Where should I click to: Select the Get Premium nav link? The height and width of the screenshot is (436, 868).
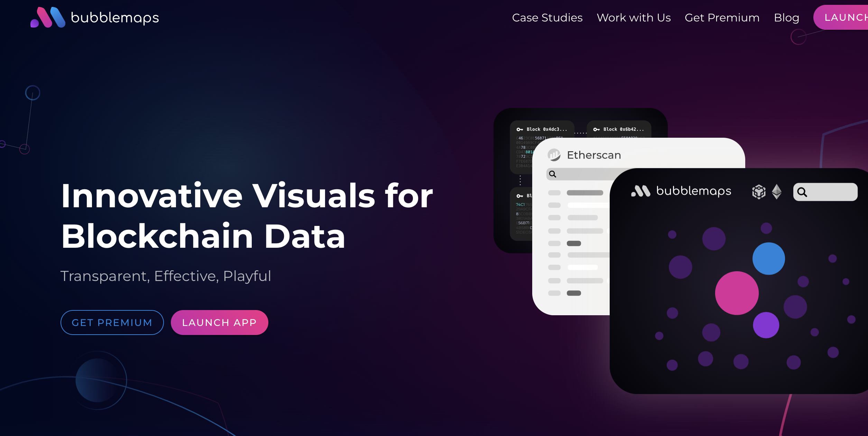point(721,18)
